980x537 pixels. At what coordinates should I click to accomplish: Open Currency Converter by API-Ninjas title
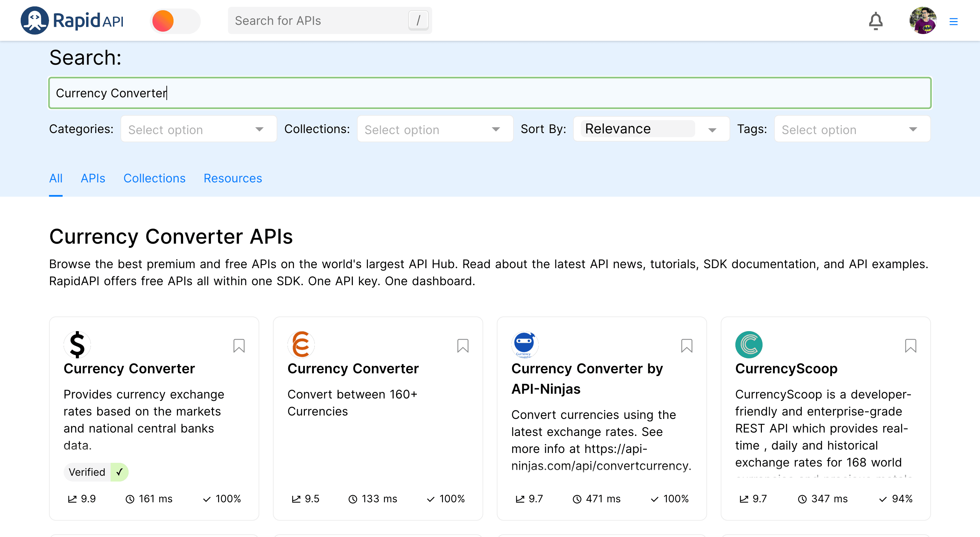coord(587,379)
